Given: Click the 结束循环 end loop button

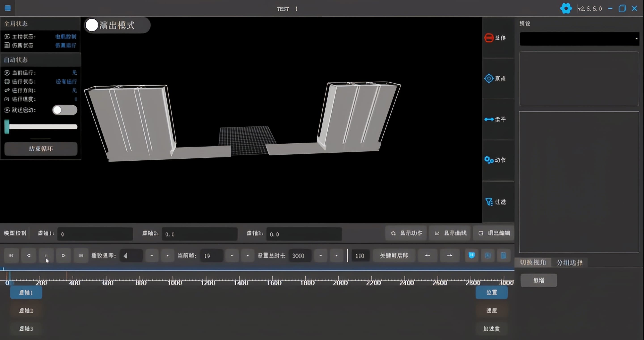Looking at the screenshot, I should pos(41,149).
